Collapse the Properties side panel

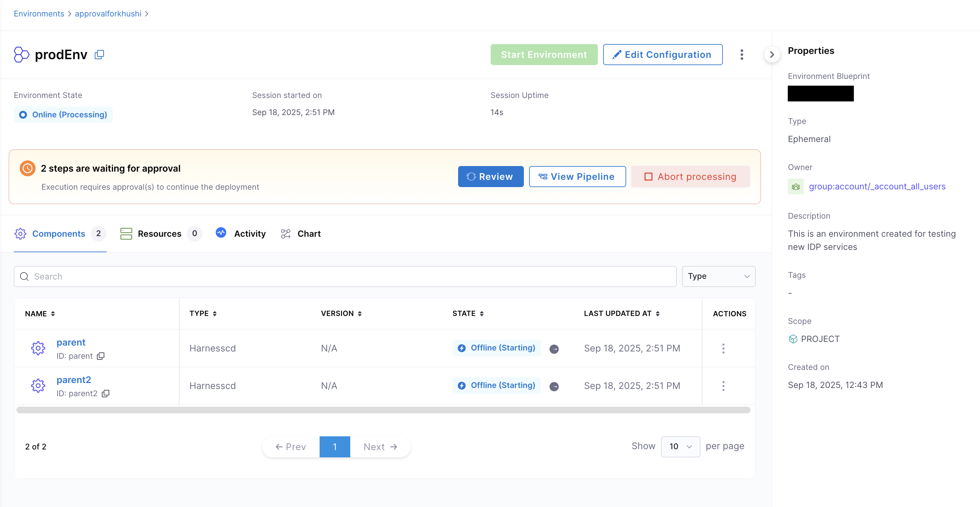(x=772, y=54)
